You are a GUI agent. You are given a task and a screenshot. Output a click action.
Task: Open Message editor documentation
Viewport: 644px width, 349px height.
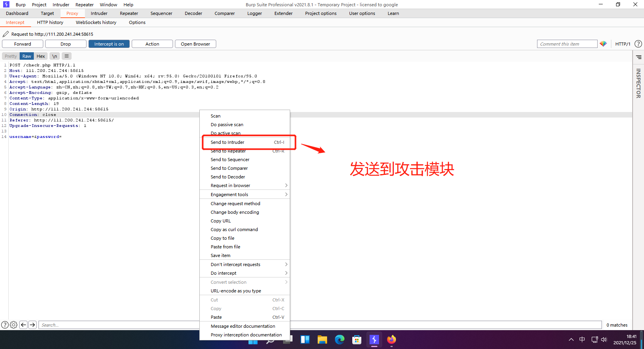(245, 326)
